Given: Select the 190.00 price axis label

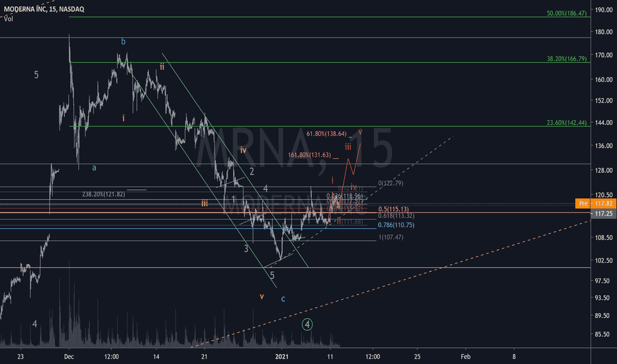Looking at the screenshot, I should click(x=604, y=10).
